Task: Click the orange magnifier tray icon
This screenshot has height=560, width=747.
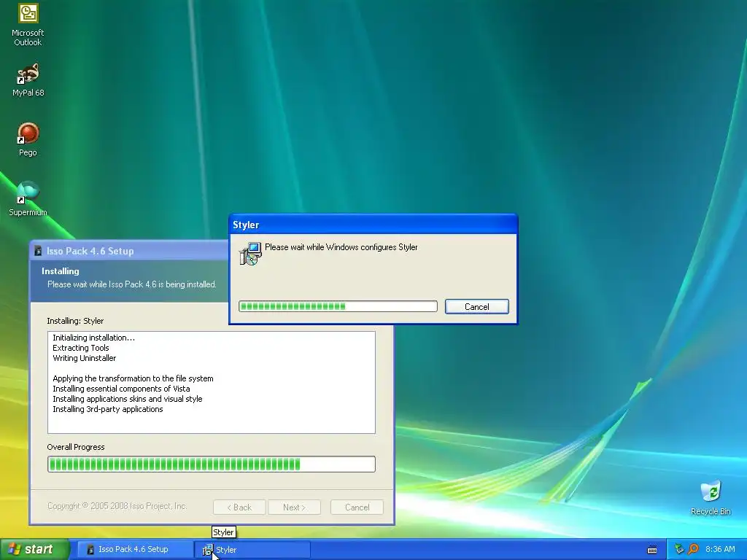Action: point(693,549)
